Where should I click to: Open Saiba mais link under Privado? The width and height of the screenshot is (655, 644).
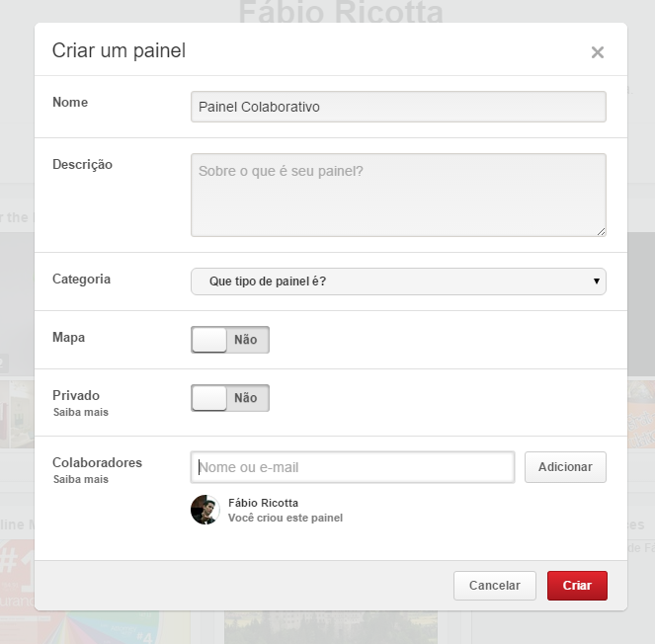tap(80, 412)
